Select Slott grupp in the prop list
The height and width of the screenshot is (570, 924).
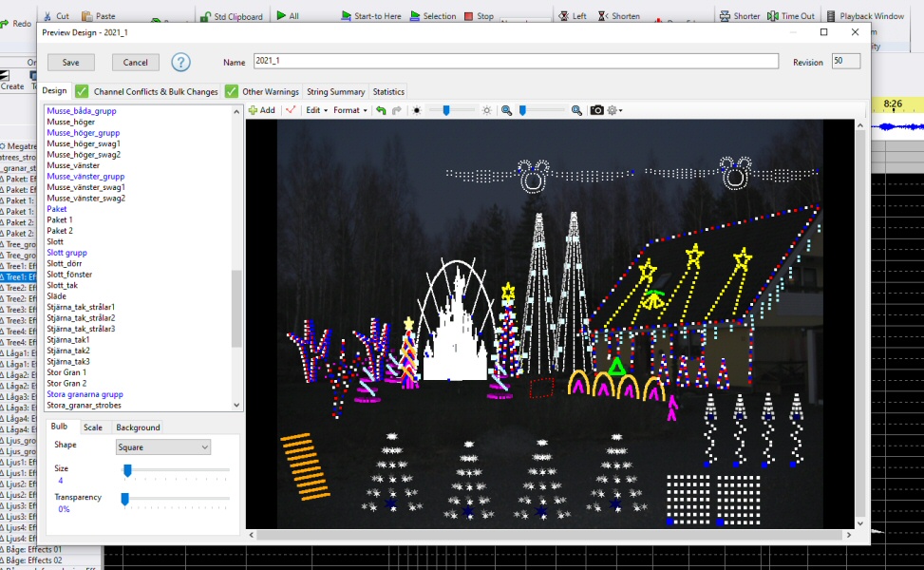[x=66, y=253]
